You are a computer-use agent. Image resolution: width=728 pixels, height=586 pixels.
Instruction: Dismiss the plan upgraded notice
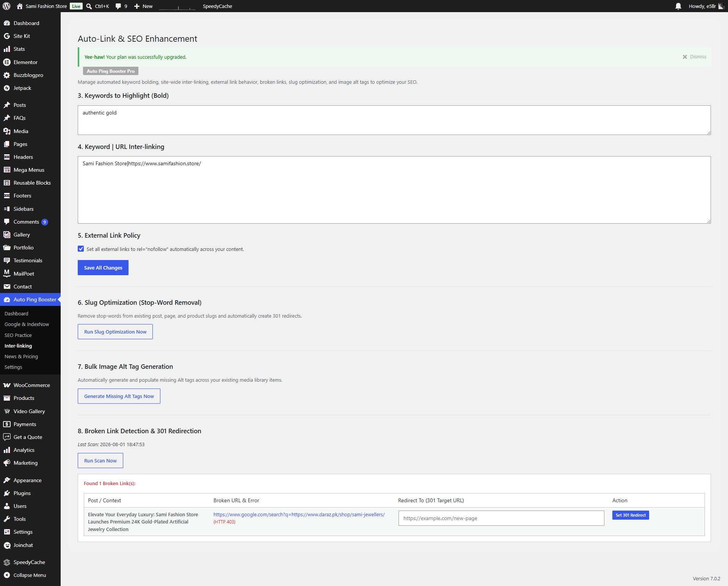click(x=695, y=57)
